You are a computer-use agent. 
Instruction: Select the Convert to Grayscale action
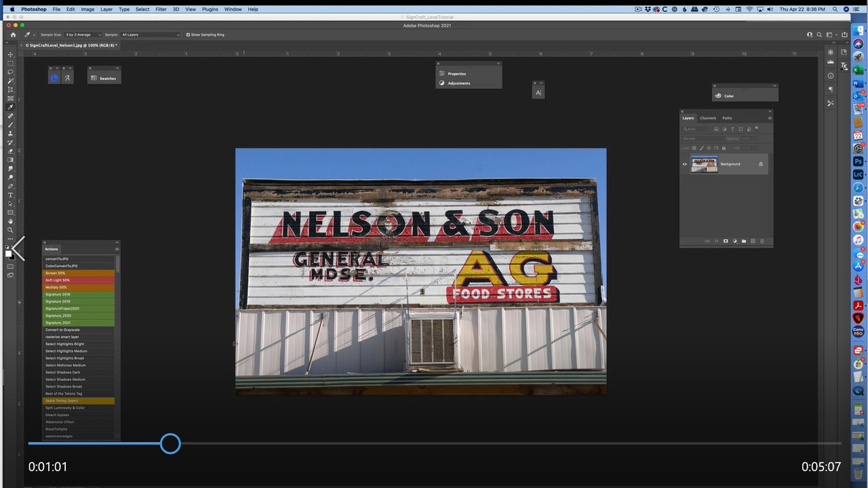tap(78, 330)
